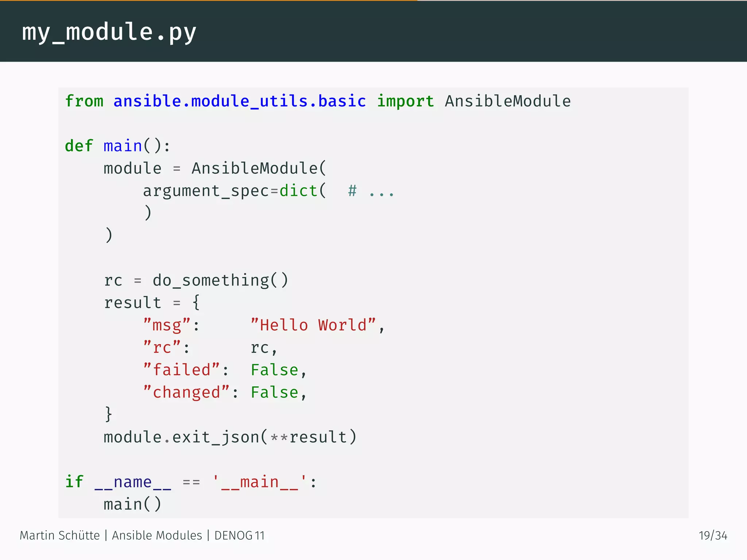Click the final 'main()' call line
This screenshot has height=560, width=747.
tap(132, 505)
